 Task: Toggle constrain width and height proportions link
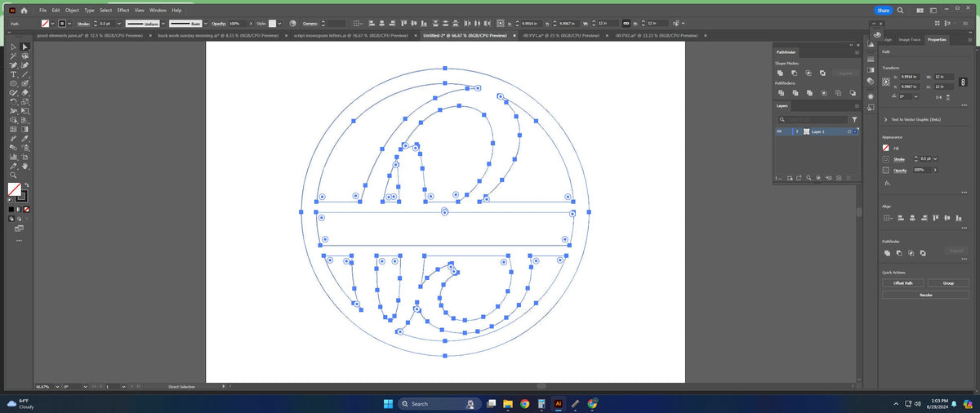point(962,82)
